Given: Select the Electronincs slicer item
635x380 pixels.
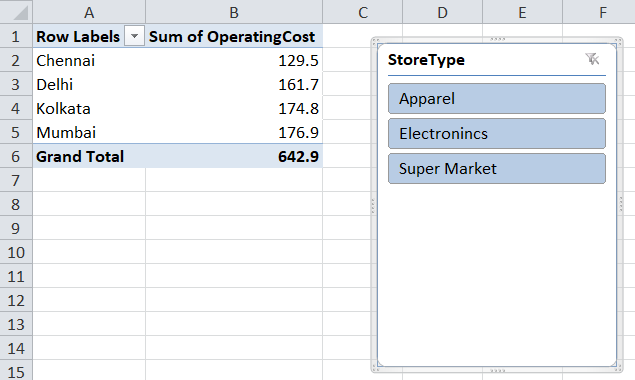Looking at the screenshot, I should click(x=496, y=134).
